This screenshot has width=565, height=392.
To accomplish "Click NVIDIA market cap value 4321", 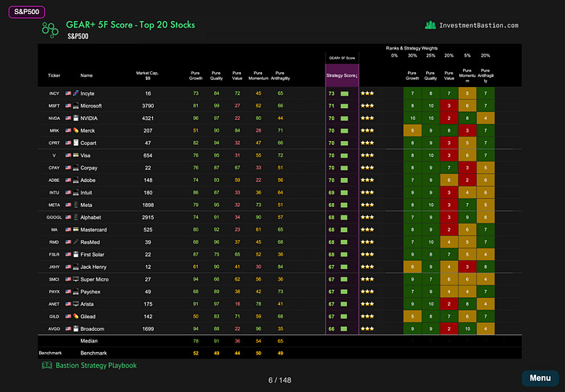I will point(148,118).
